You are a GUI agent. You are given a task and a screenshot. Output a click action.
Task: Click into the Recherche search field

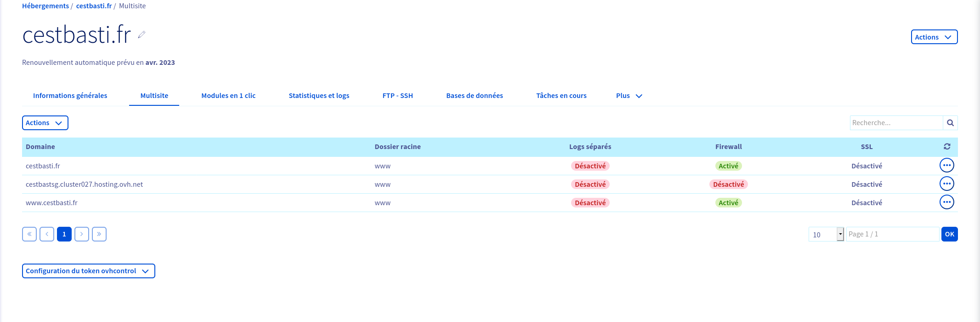(895, 123)
